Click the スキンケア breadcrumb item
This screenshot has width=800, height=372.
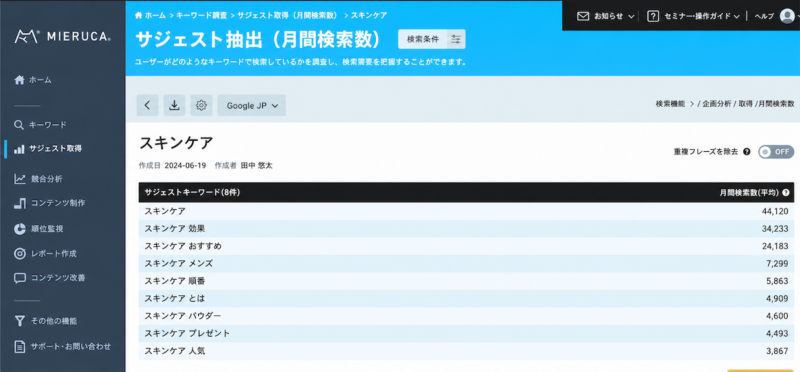click(368, 15)
